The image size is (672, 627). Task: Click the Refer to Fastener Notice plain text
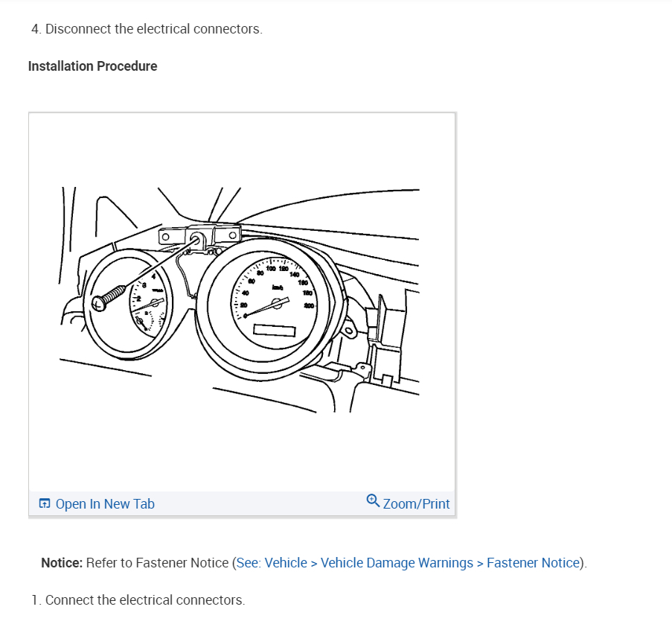pos(157,563)
